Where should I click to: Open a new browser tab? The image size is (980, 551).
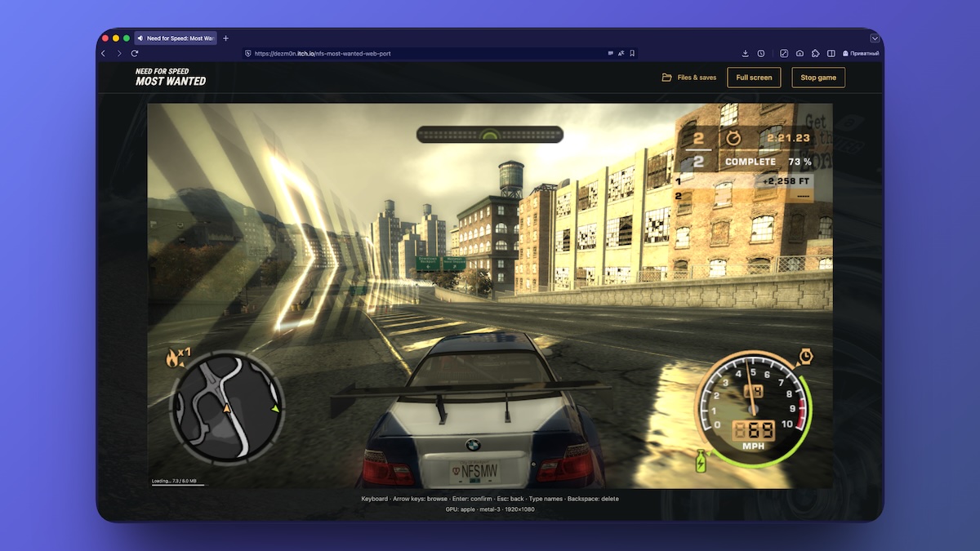(x=226, y=38)
